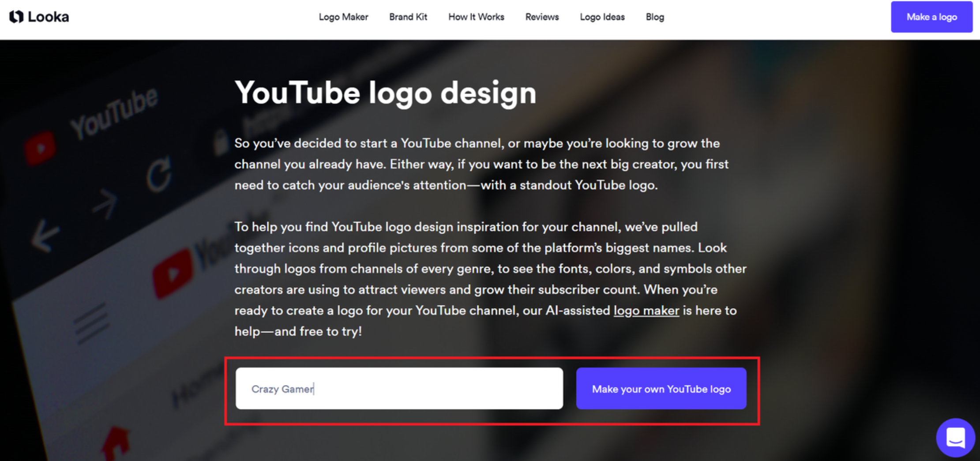Viewport: 980px width, 461px height.
Task: Open the Logo Maker page
Action: tap(344, 17)
